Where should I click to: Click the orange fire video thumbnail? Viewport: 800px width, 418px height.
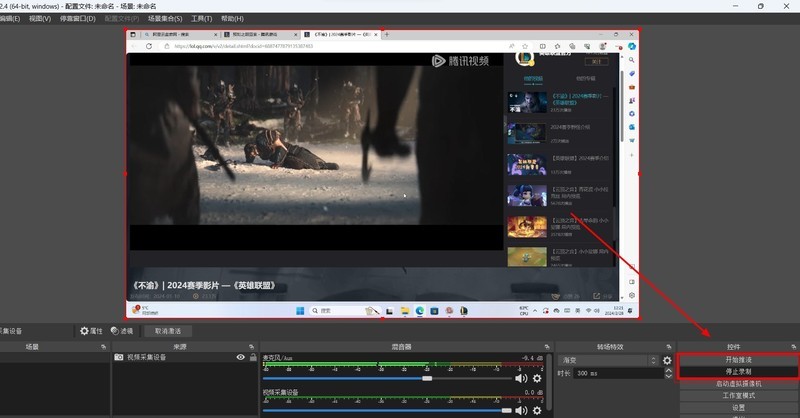coord(528,227)
